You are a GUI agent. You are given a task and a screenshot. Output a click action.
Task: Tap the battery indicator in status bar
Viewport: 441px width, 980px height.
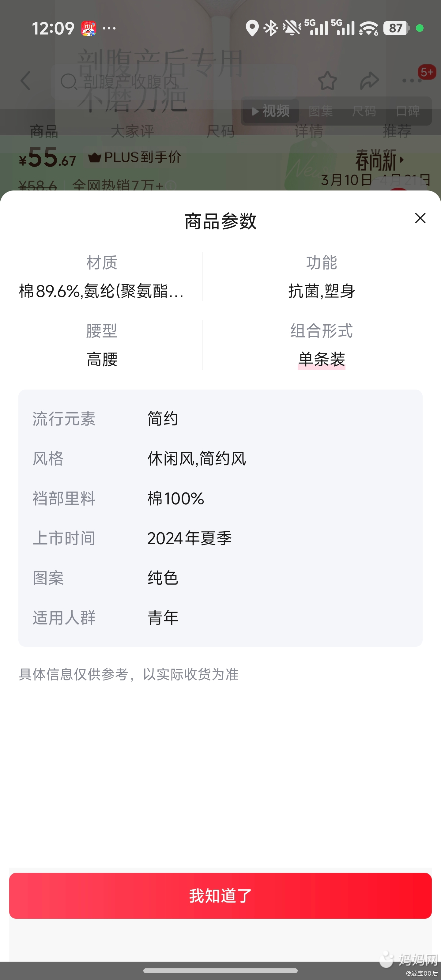tap(396, 28)
